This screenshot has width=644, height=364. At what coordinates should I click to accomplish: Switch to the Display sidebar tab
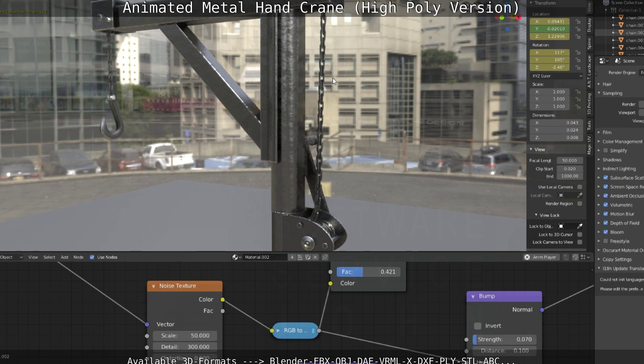tap(589, 25)
